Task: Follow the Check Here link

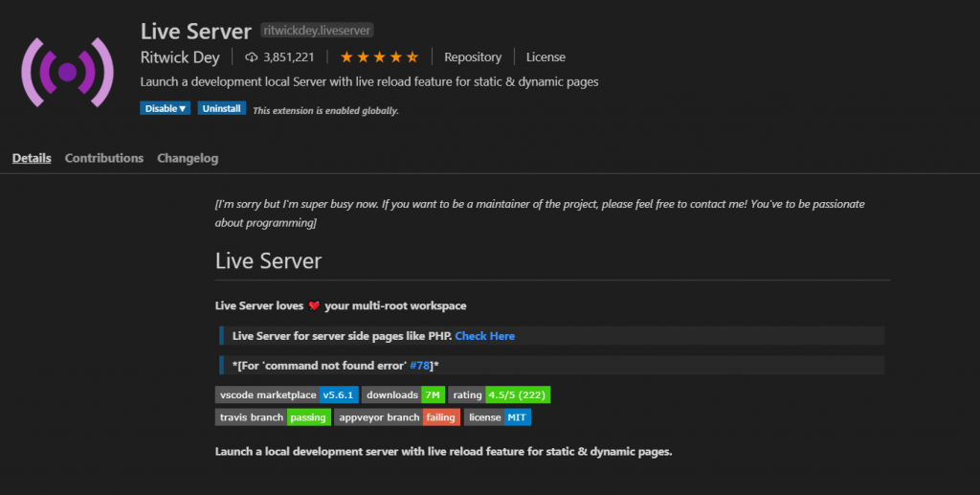Action: pyautogui.click(x=485, y=336)
